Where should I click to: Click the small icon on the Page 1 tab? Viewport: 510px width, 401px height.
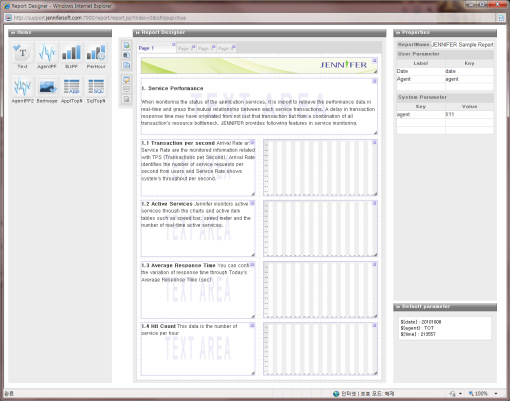(x=173, y=45)
